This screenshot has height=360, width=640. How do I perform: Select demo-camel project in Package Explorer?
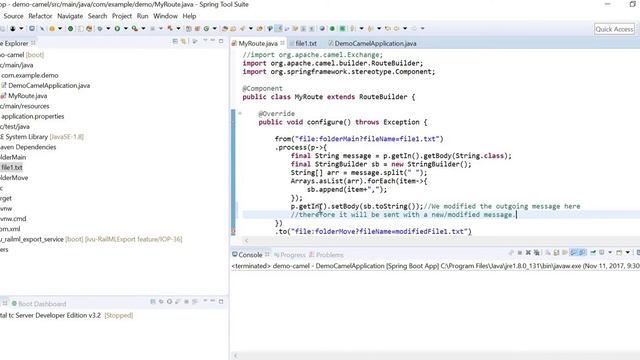[x=22, y=55]
